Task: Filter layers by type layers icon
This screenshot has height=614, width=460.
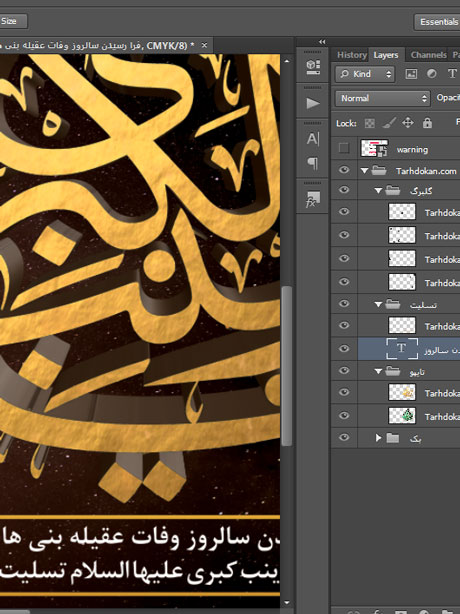Action: 452,74
